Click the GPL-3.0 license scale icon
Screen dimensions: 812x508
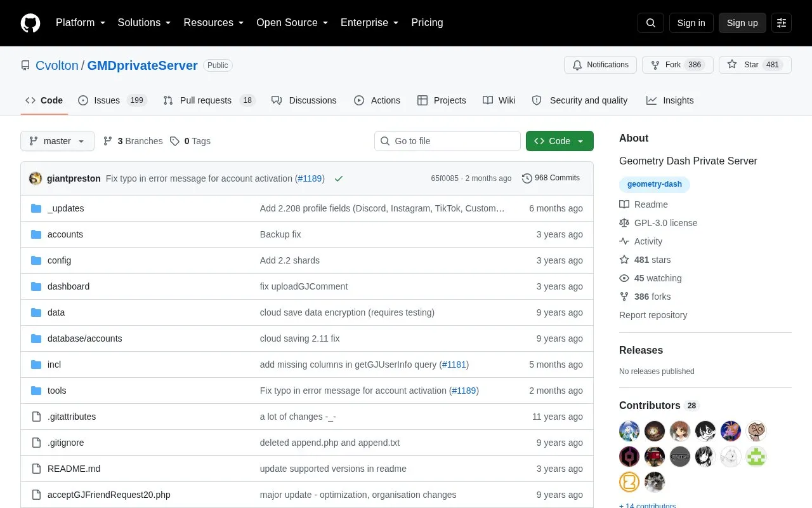point(624,223)
